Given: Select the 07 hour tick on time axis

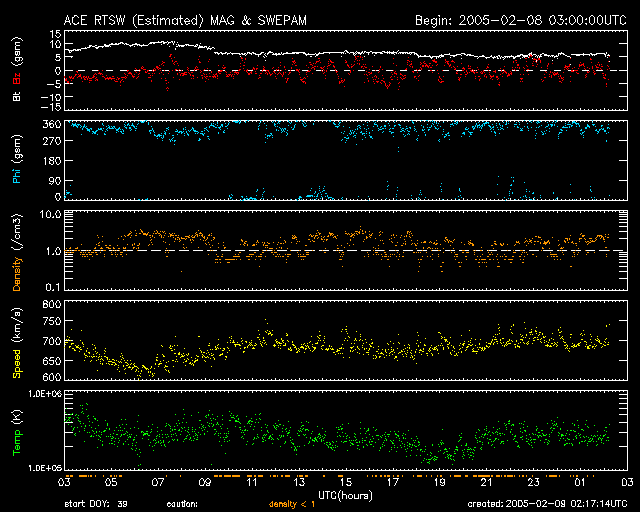Looking at the screenshot, I should point(158,482).
